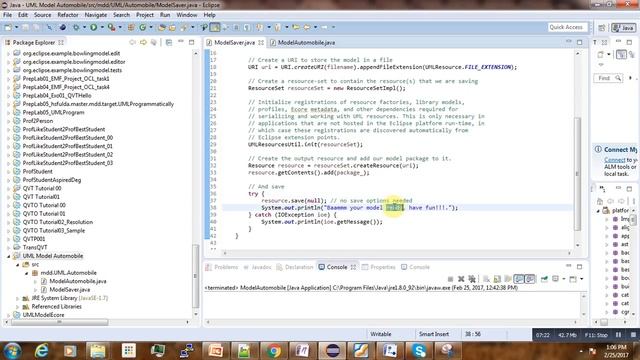The image size is (640, 360).
Task: Open Skype from taskbar
Action: tap(419, 351)
